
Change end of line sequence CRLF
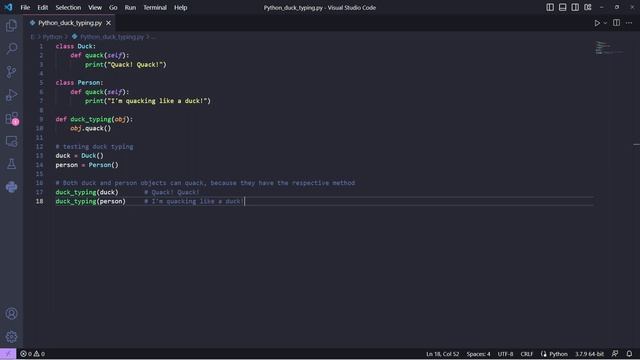click(x=527, y=354)
